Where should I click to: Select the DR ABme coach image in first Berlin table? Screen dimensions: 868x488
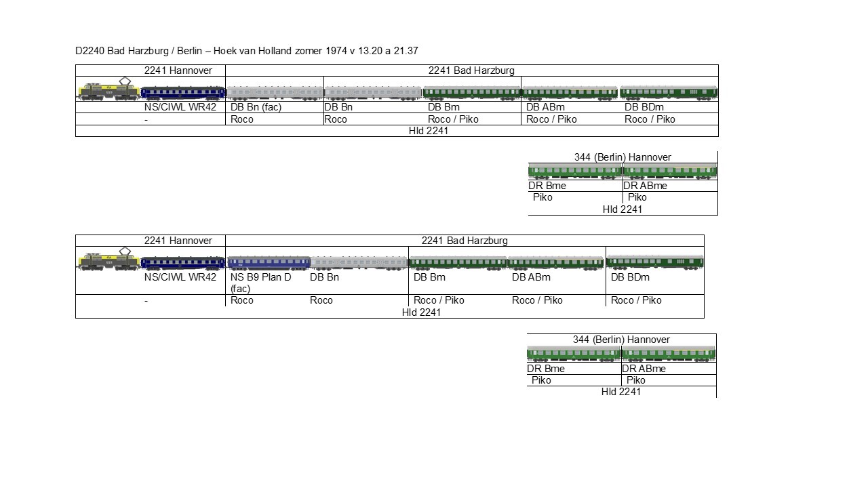click(x=670, y=171)
